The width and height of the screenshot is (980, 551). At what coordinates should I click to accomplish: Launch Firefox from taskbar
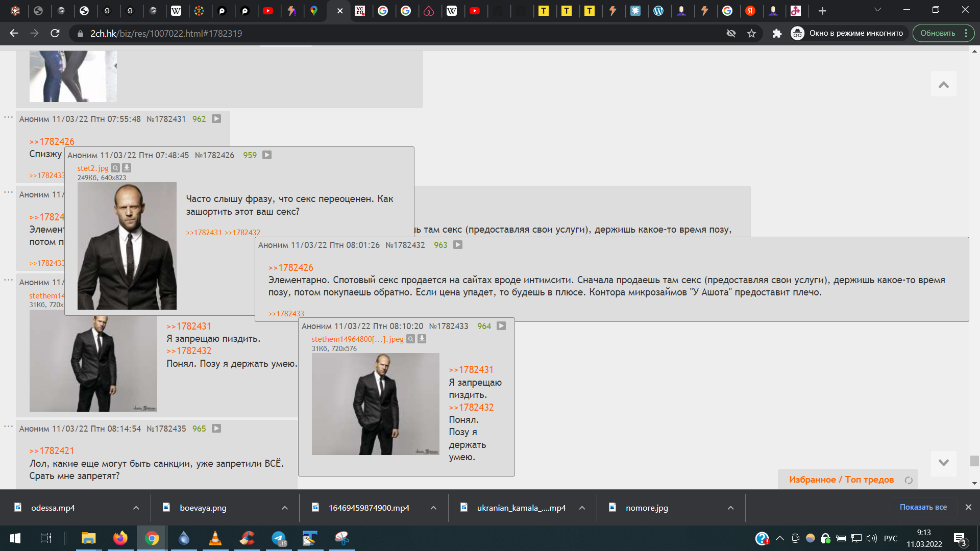coord(120,538)
